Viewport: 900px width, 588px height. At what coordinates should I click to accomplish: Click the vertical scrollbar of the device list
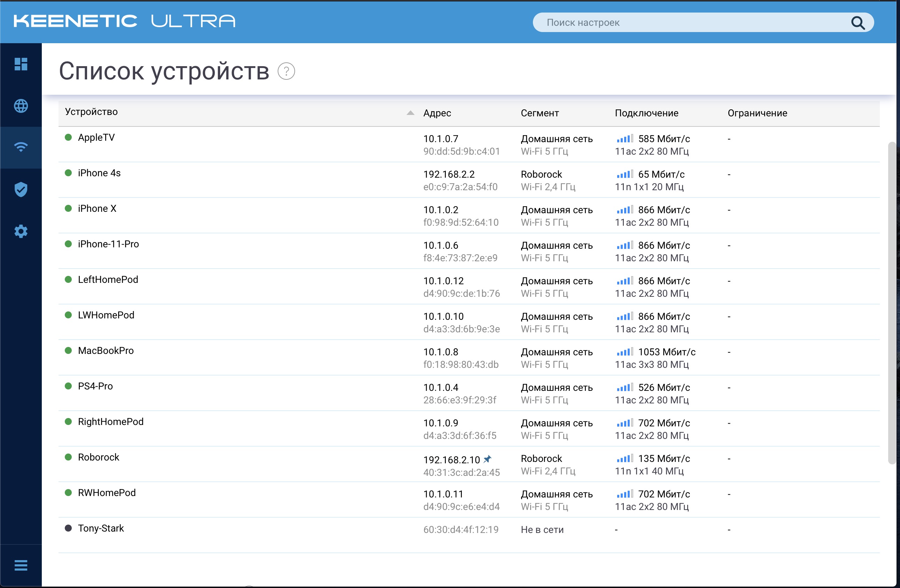point(892,302)
